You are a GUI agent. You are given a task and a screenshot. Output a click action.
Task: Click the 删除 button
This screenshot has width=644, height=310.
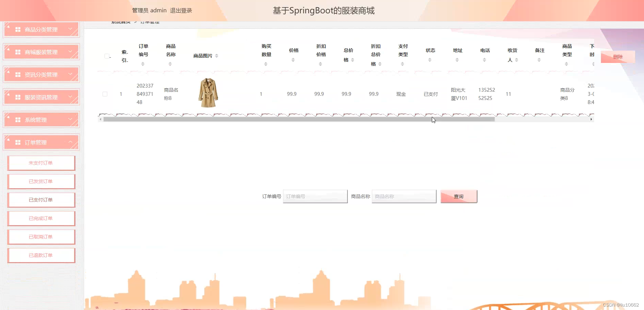click(618, 57)
